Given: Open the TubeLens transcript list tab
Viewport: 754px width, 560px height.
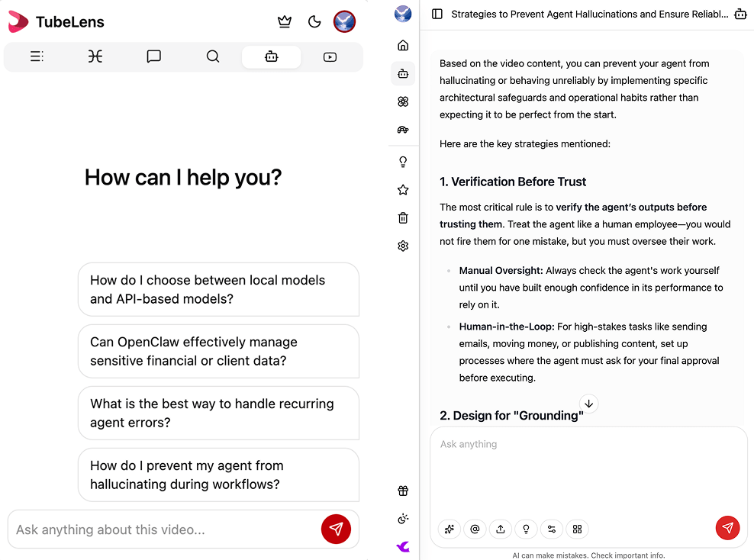Looking at the screenshot, I should tap(37, 56).
